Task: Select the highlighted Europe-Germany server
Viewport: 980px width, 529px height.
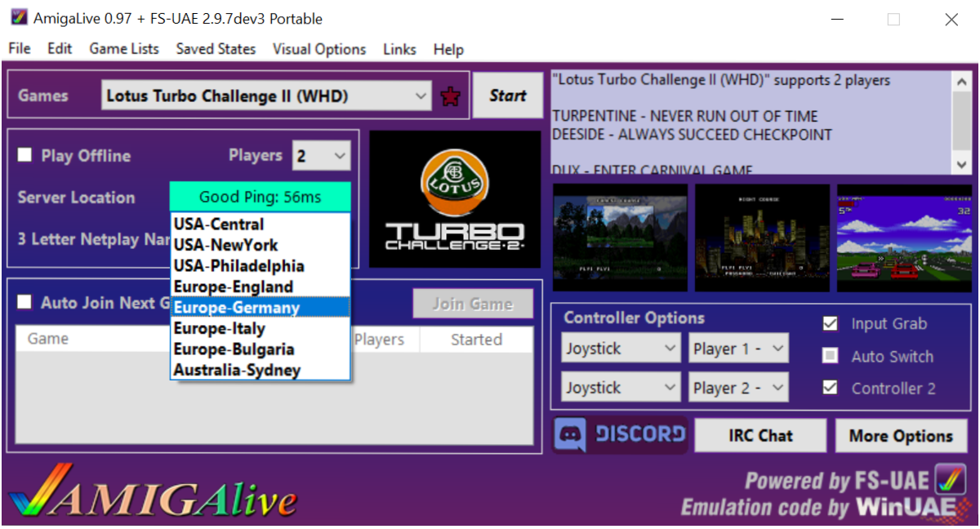Action: coord(261,308)
